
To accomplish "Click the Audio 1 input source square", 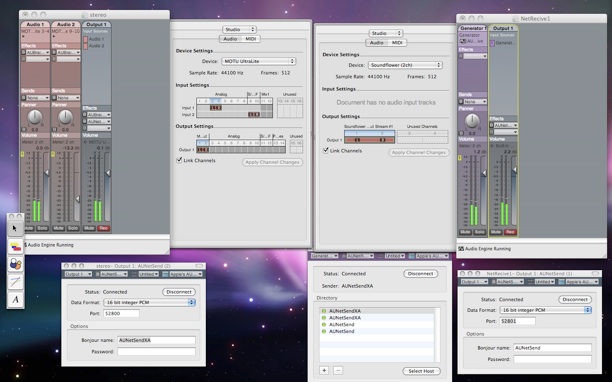I will pyautogui.click(x=85, y=39).
